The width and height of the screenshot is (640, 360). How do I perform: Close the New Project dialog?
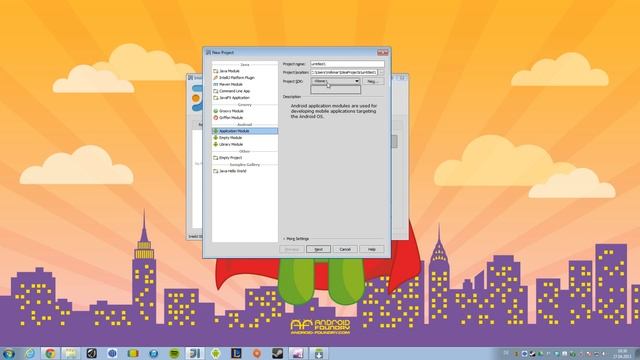tap(382, 52)
